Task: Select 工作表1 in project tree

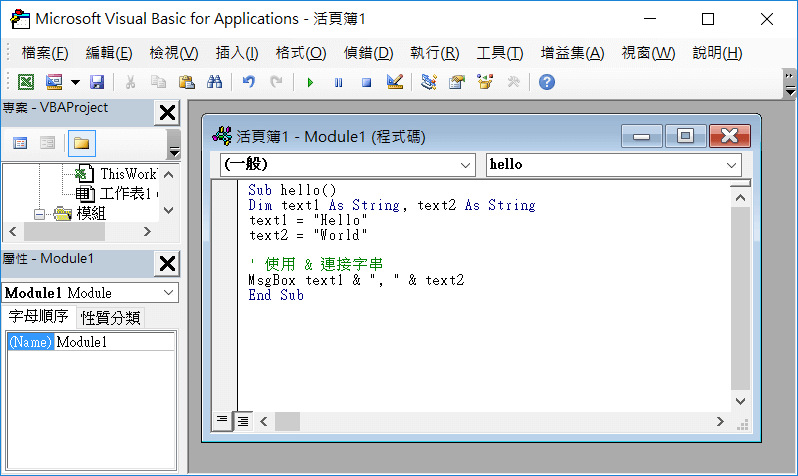Action: 125,193
